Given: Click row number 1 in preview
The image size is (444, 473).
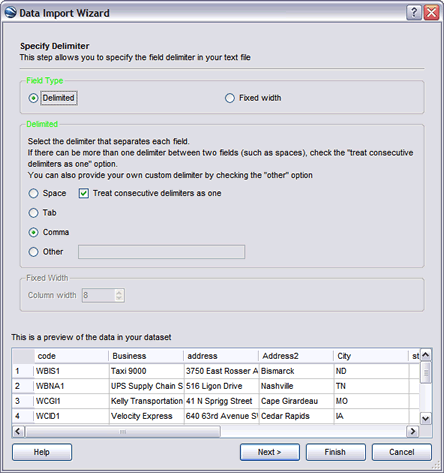Looking at the screenshot, I should point(23,371).
